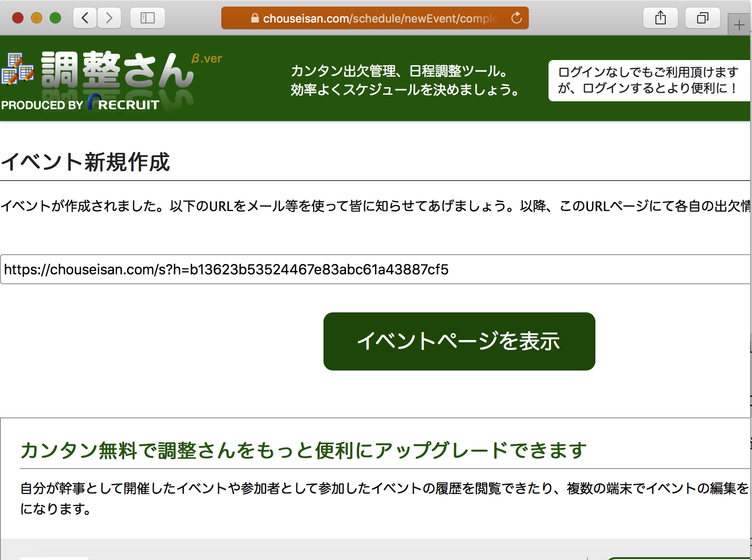Open the Safari share menu
The width and height of the screenshot is (752, 560).
(x=661, y=18)
